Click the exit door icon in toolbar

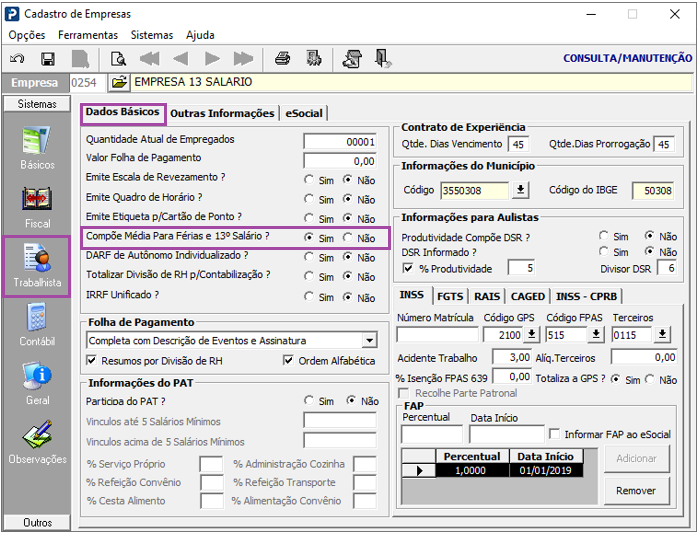coord(383,59)
